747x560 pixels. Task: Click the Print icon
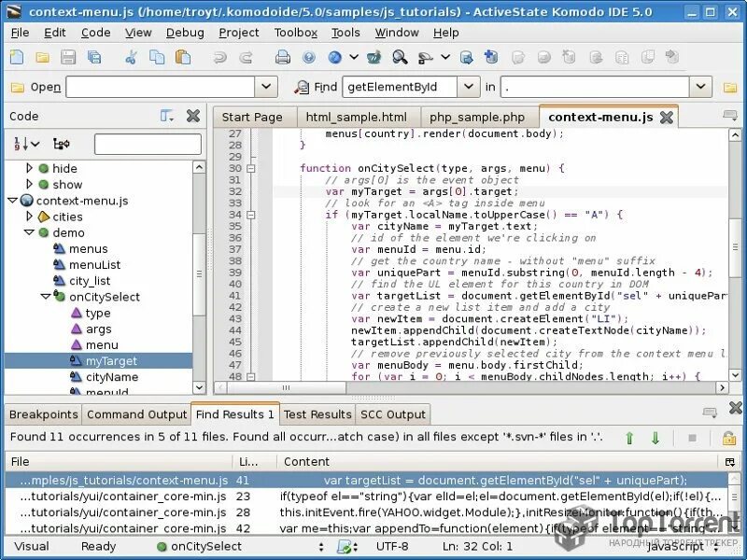[x=283, y=58]
